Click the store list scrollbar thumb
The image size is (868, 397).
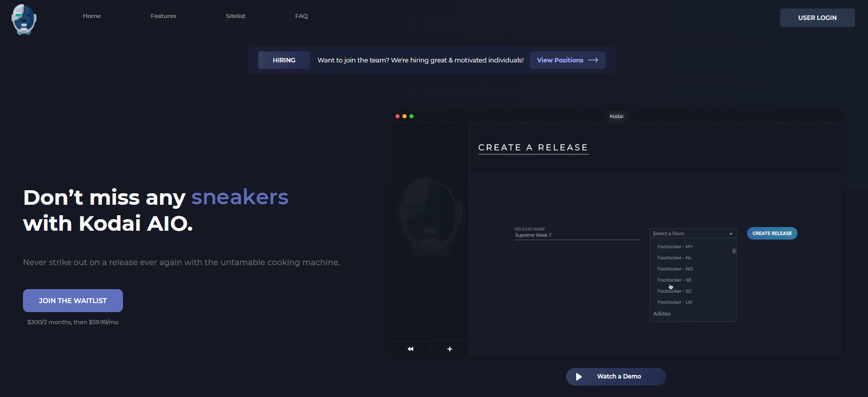point(734,251)
